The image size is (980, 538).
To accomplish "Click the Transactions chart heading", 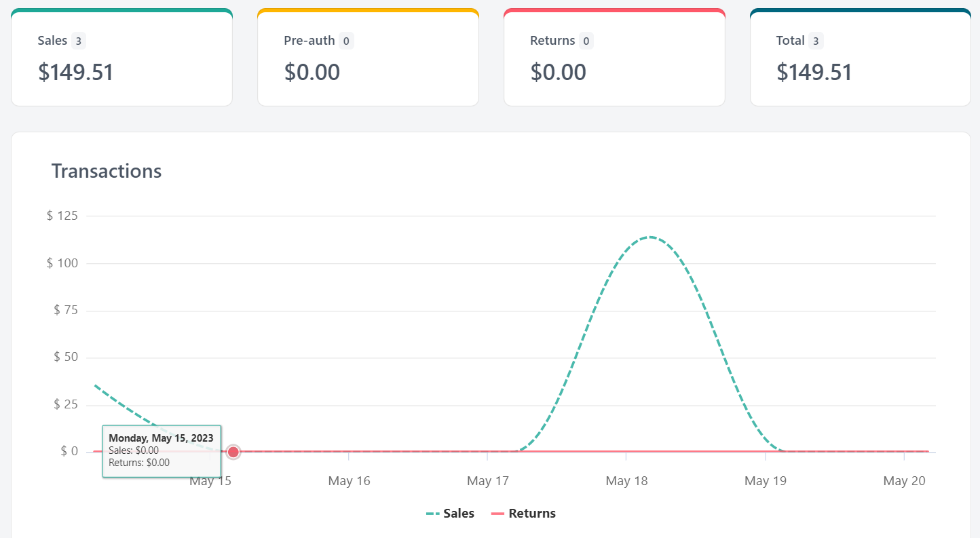I will (107, 171).
